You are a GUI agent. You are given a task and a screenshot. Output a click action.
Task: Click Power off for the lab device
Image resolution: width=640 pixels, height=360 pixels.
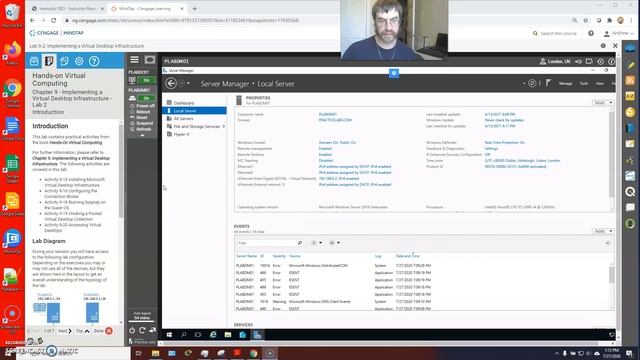pos(142,106)
